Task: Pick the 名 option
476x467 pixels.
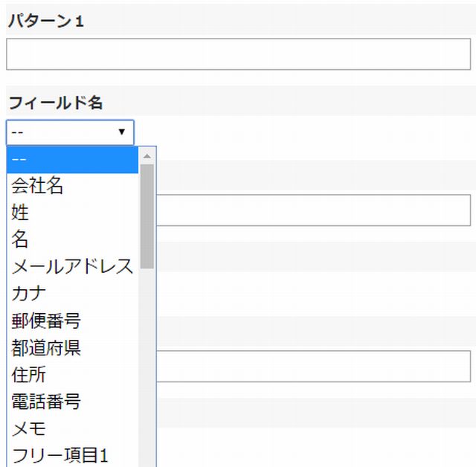Action: 73,239
